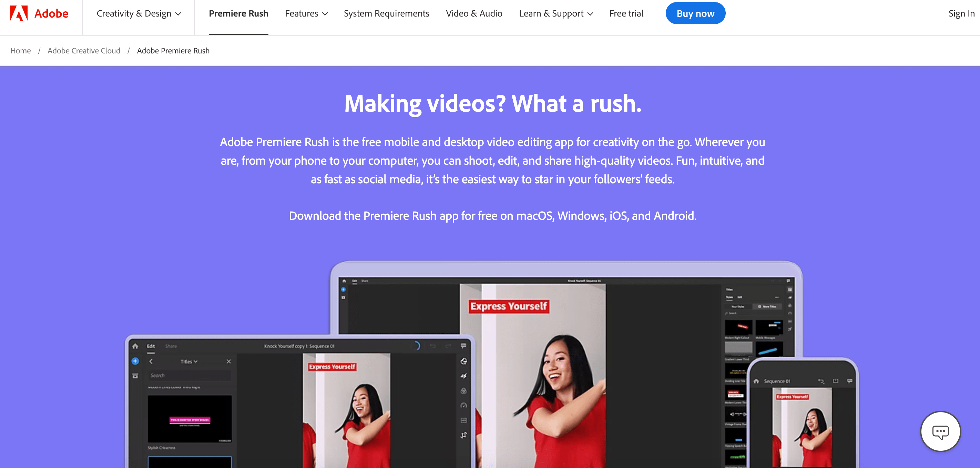Viewport: 980px width, 468px height.
Task: Select the Premiere Rush nav tab
Action: coord(238,14)
